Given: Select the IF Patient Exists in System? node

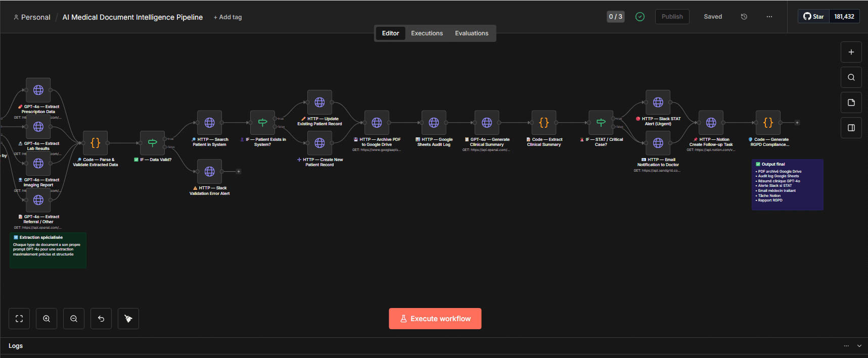Looking at the screenshot, I should pyautogui.click(x=263, y=123).
